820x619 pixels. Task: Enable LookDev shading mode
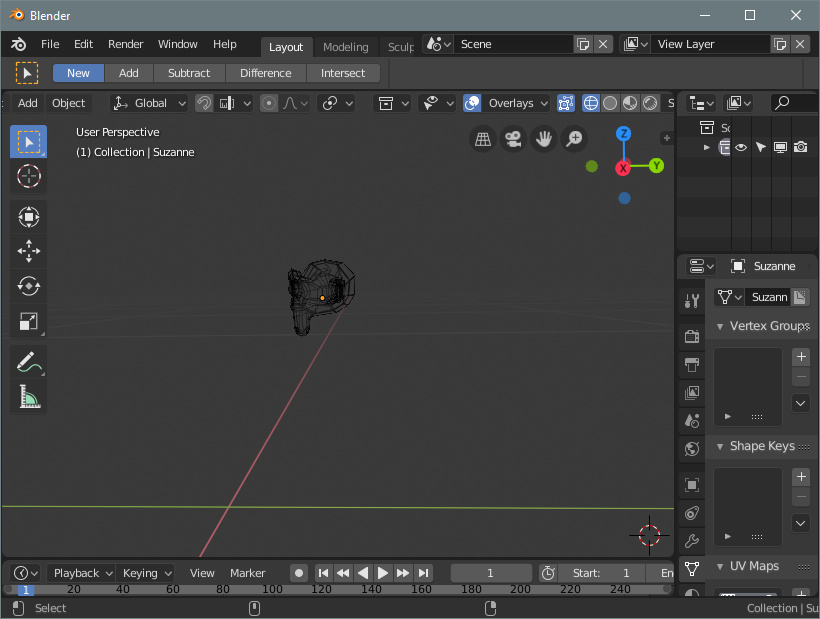pos(630,103)
